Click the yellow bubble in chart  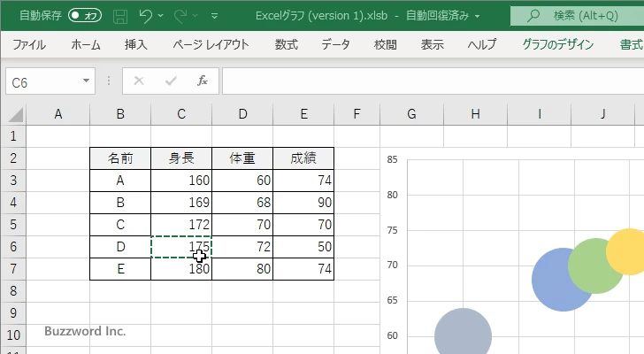[626, 250]
